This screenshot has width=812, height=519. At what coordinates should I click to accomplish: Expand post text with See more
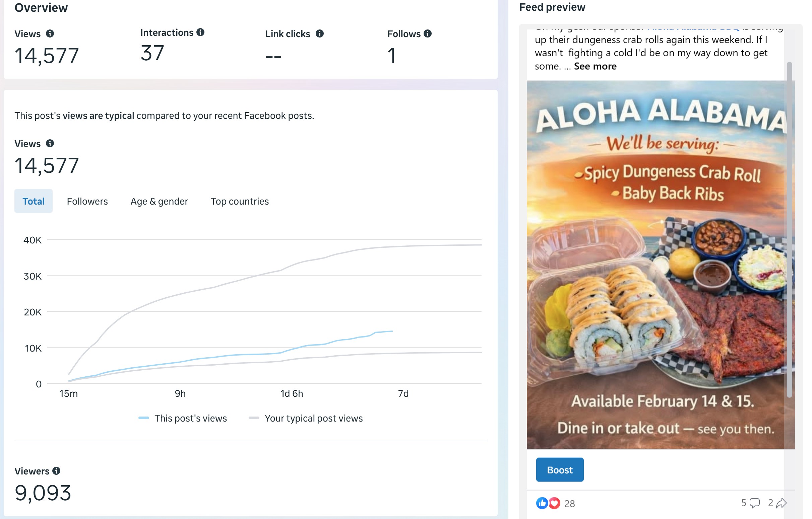(595, 66)
